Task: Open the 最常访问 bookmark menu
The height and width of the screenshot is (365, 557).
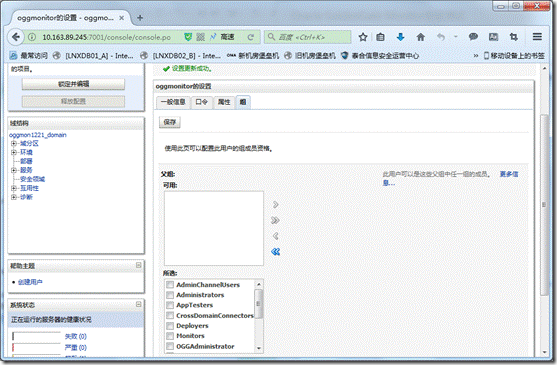Action: [x=28, y=56]
